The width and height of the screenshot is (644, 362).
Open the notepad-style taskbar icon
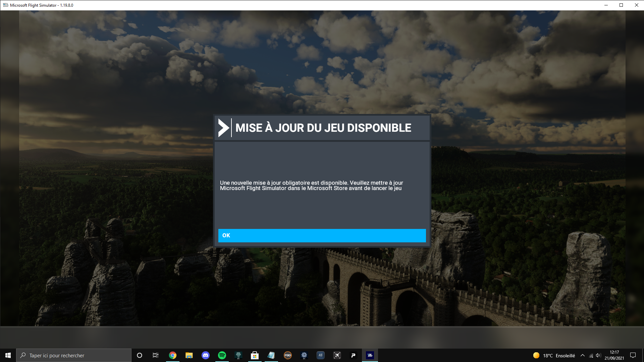click(x=271, y=355)
